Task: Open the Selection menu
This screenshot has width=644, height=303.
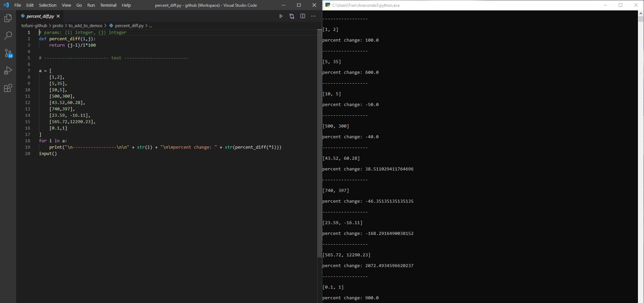Action: 48,5
